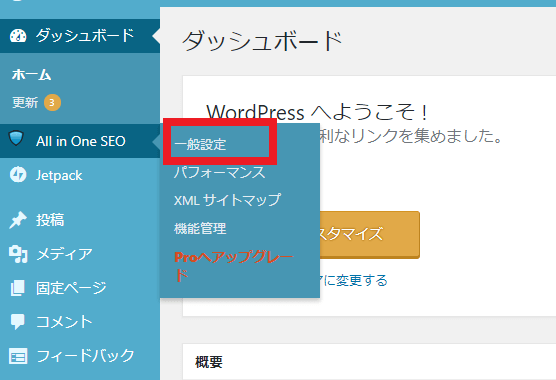Click the Proへアップグレード link

click(234, 266)
